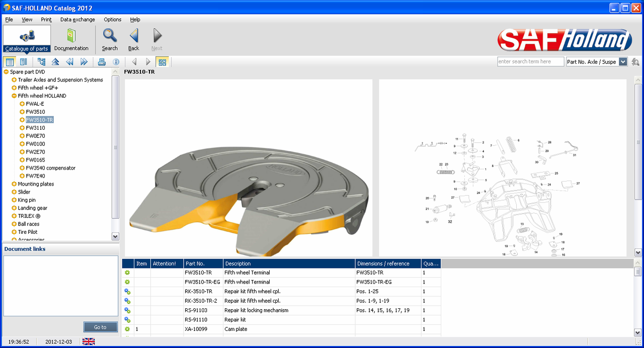The image size is (644, 348).
Task: Click the gear icon of FW3510-TR-EG row
Action: 127,282
